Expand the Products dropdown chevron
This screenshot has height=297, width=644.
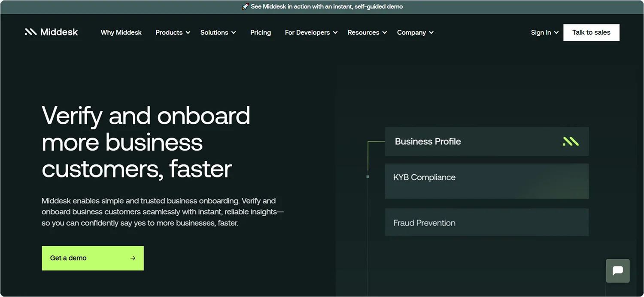(x=188, y=33)
